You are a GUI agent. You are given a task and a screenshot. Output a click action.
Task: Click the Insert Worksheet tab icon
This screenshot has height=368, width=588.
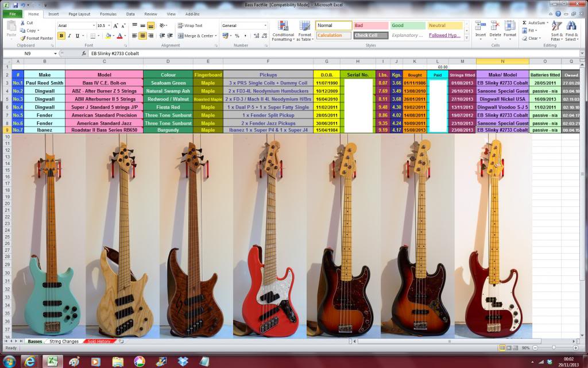121,342
